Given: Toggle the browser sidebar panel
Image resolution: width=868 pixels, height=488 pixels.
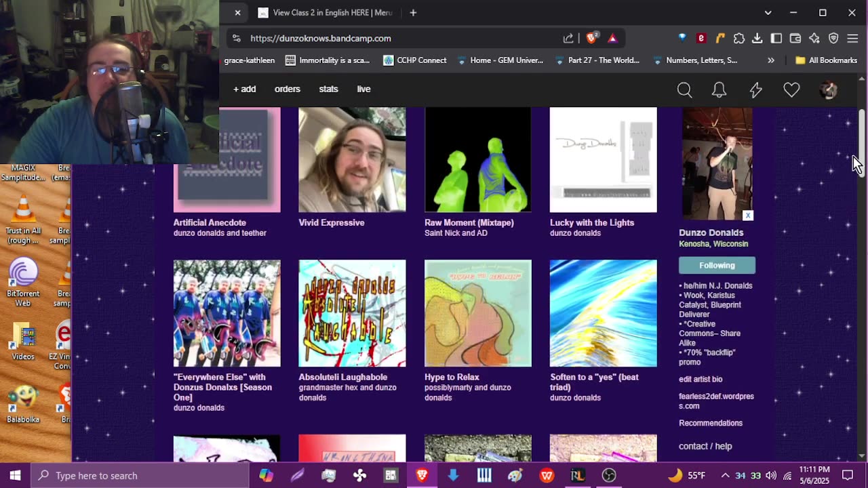Looking at the screenshot, I should [776, 38].
